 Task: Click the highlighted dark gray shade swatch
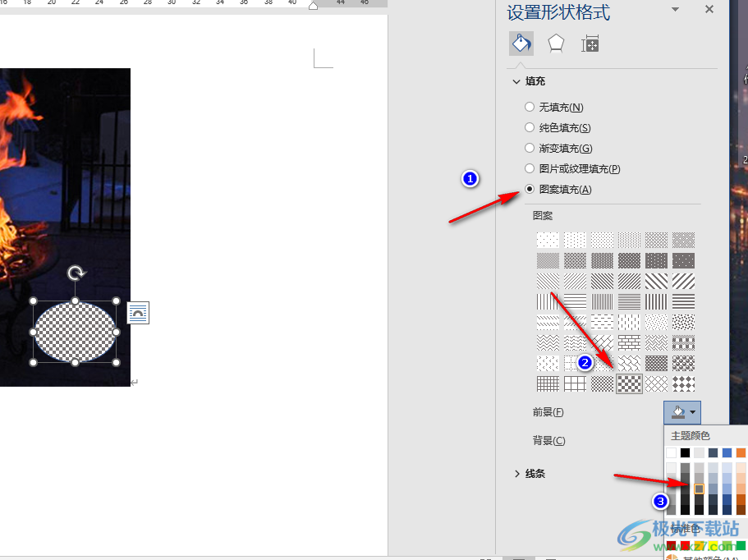(x=699, y=489)
